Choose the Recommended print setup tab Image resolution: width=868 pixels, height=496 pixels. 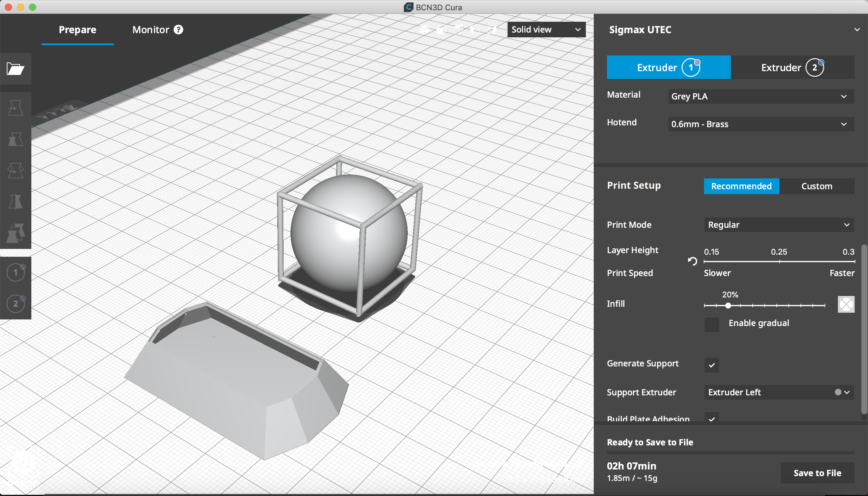[x=741, y=186]
